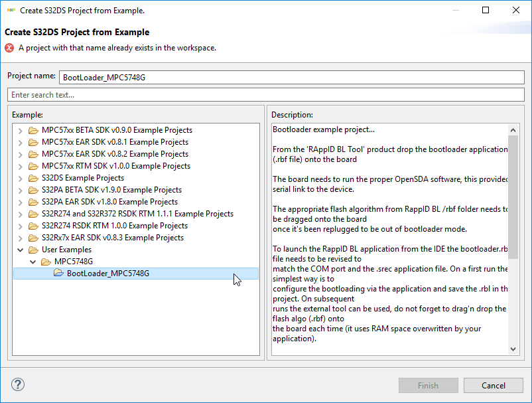Click MPC57xx RTM SDK v1.0.0 folder icon

(33, 166)
